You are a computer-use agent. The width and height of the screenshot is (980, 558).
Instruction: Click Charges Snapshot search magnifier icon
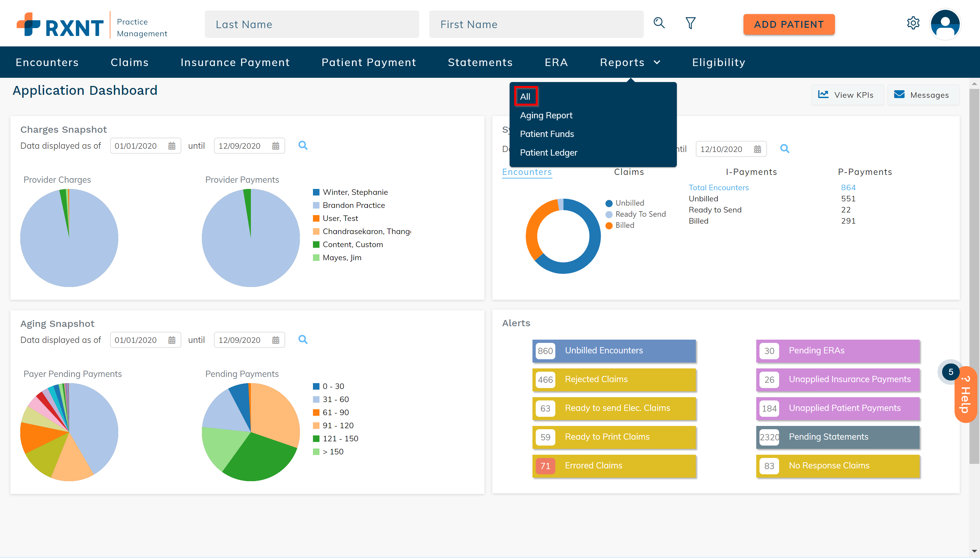(302, 146)
